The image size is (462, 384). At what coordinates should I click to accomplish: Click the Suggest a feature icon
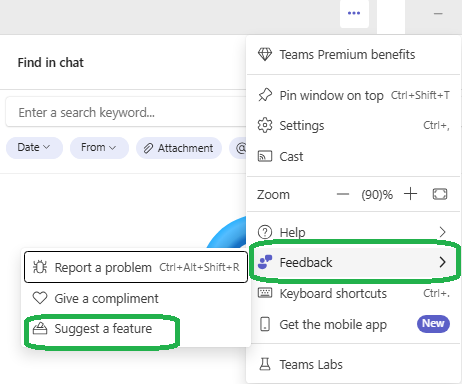pyautogui.click(x=40, y=328)
